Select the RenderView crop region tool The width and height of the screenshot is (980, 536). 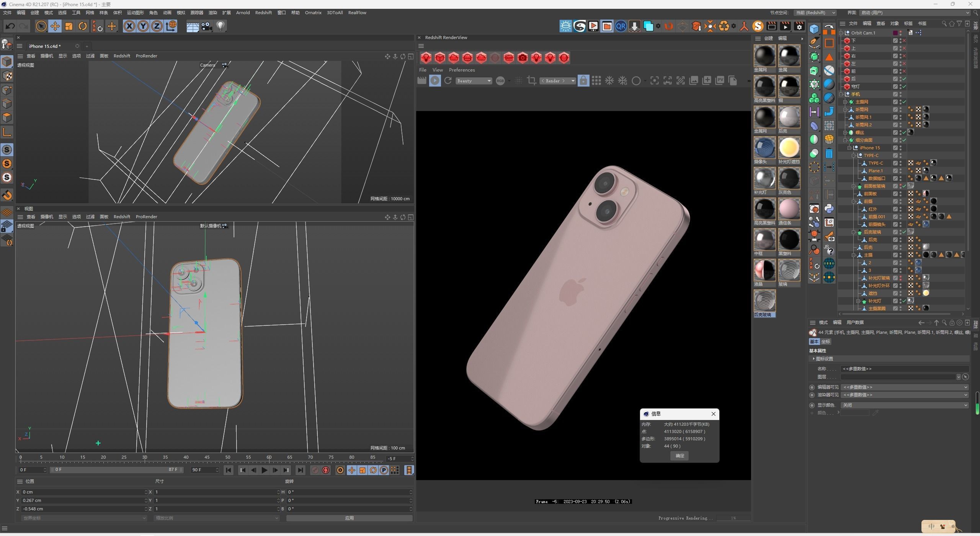531,81
